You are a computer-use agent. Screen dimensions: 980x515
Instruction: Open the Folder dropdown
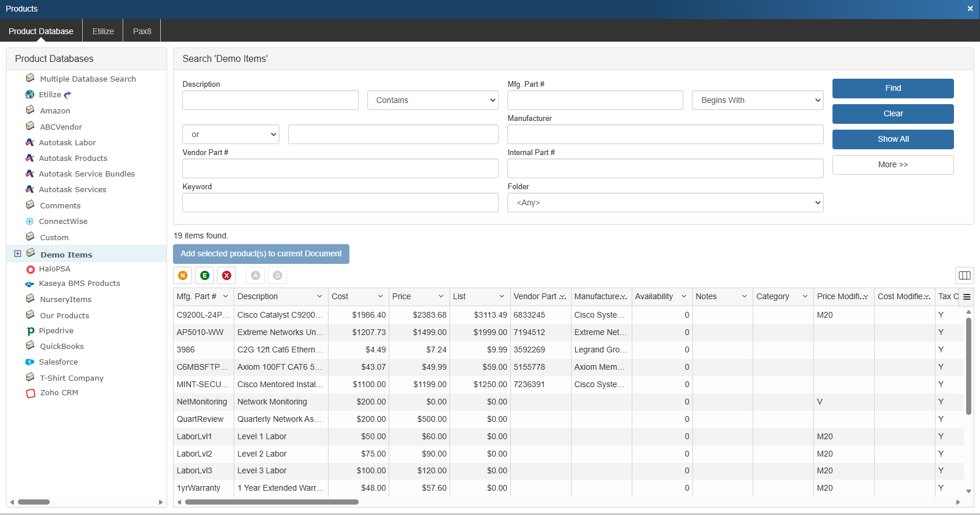665,203
